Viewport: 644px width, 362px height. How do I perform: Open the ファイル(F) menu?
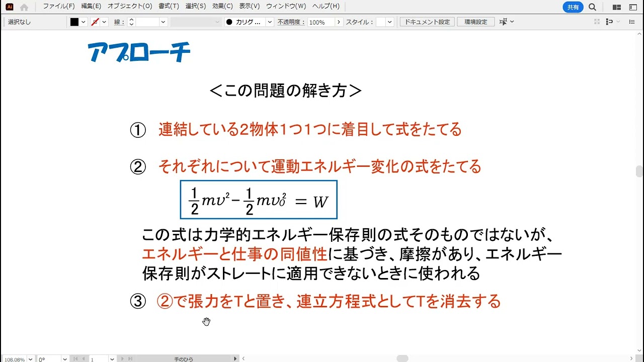pos(59,7)
